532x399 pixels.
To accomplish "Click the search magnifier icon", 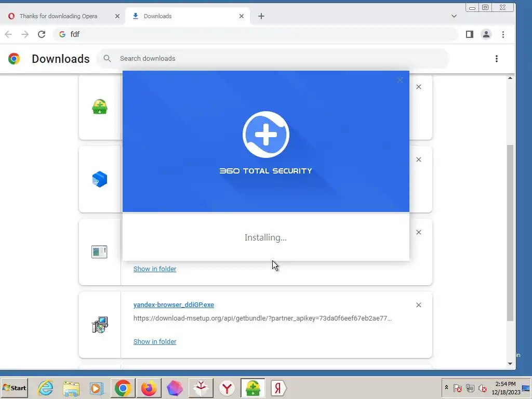I will 107,58.
